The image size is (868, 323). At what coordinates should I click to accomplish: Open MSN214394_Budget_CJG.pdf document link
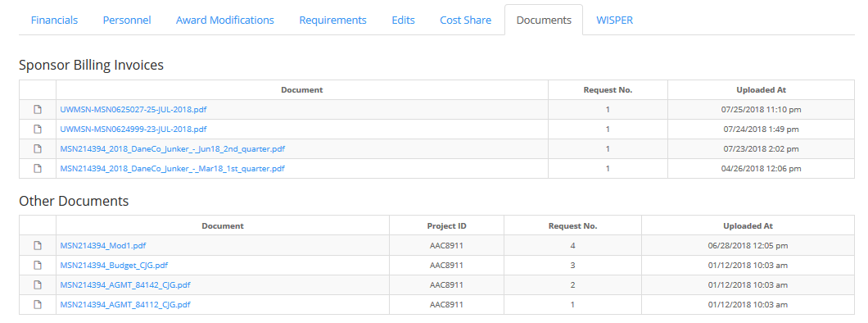coord(114,266)
